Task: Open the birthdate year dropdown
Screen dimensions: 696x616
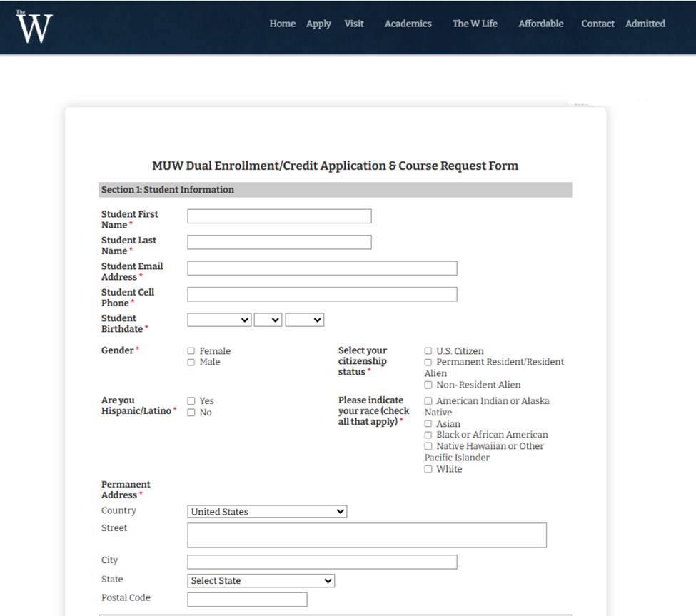Action: pos(304,320)
